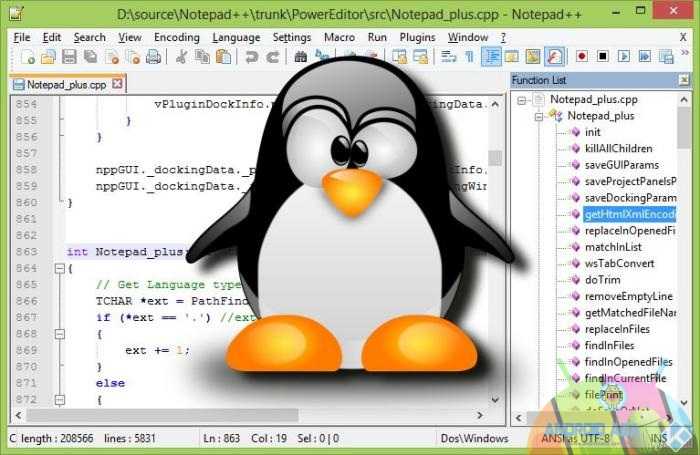This screenshot has width=700, height=455.
Task: Cut selection with the scissors icon
Action: tap(181, 57)
